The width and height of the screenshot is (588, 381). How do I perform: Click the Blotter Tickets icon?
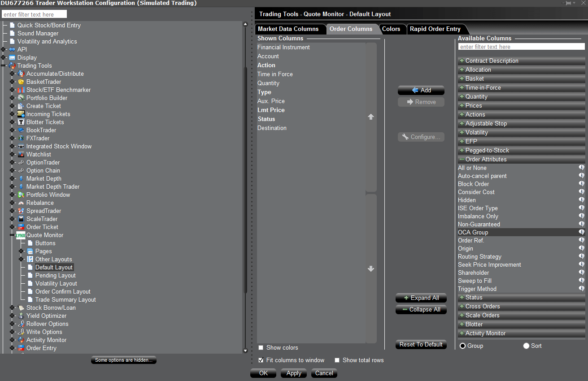pos(21,122)
